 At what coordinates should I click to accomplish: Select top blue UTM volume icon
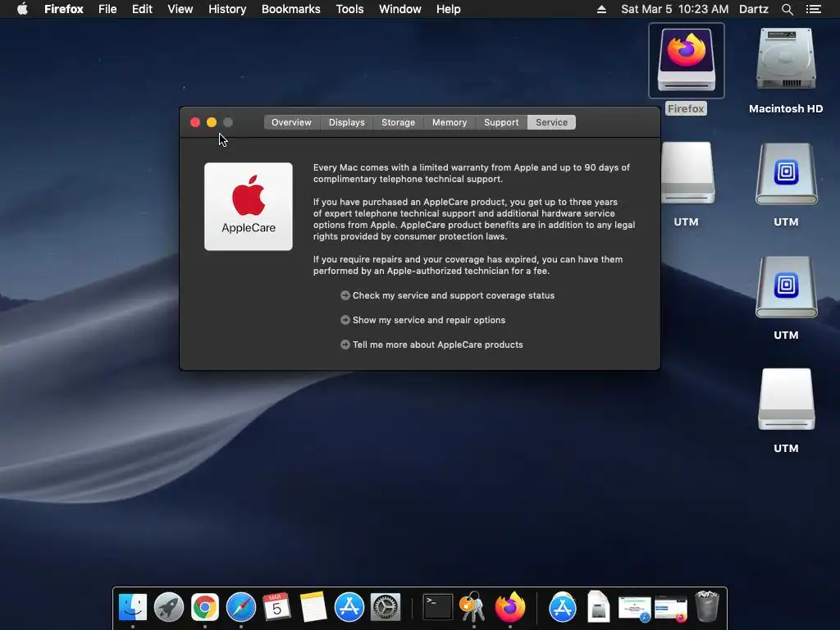tap(786, 174)
